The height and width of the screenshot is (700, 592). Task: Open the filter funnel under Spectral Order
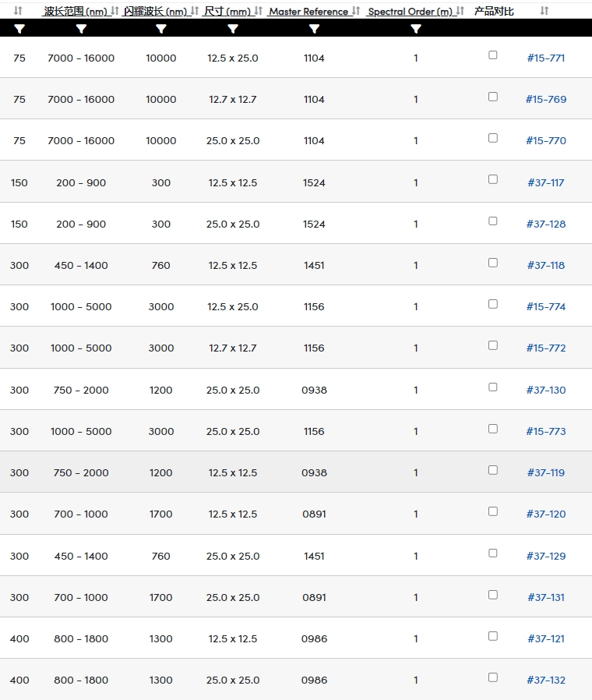tap(416, 29)
